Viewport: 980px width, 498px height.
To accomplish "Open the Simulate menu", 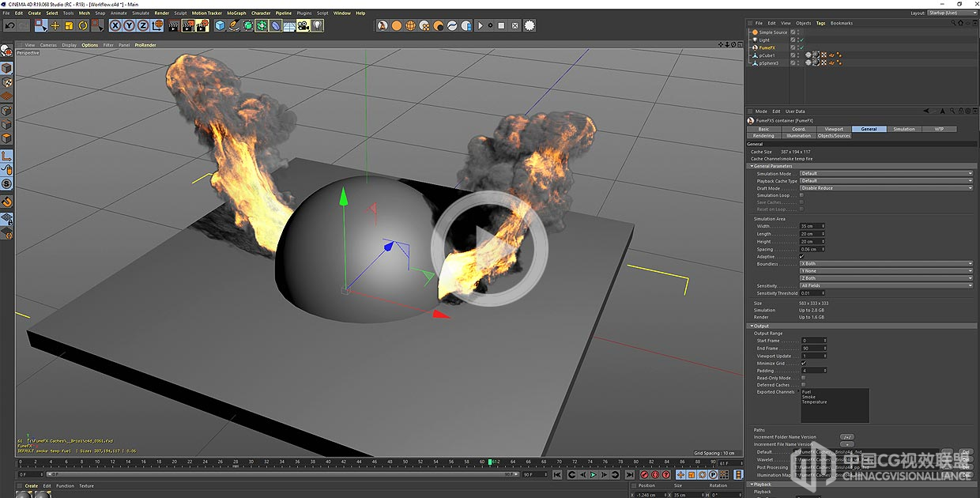I will pyautogui.click(x=141, y=13).
